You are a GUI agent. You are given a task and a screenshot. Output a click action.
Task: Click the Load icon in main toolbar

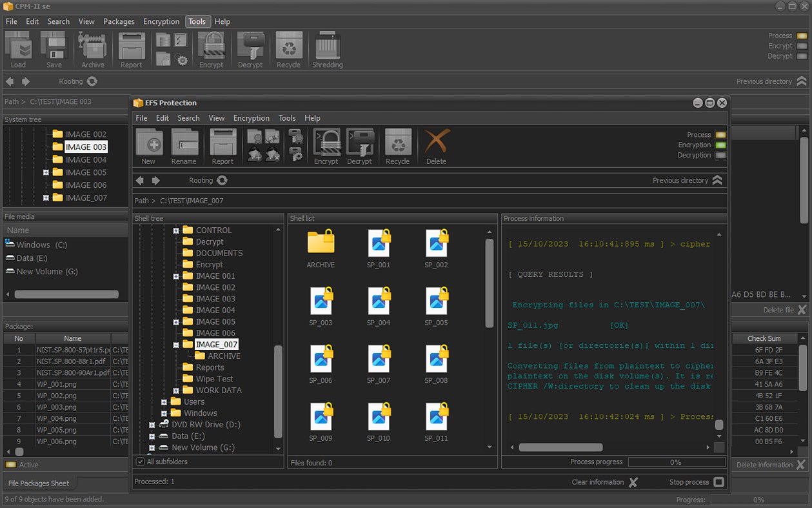pos(19,45)
